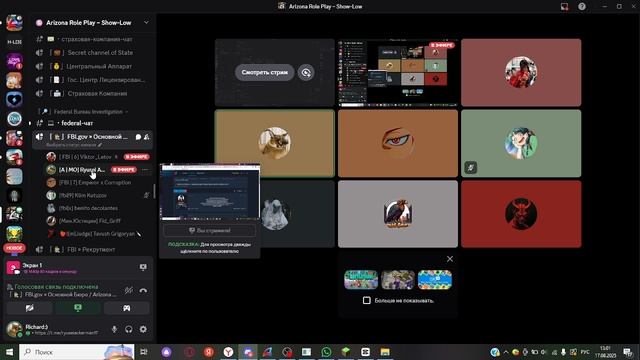The image size is (640, 360).
Task: Open the H-LDE server in the sidebar
Action: [14, 42]
